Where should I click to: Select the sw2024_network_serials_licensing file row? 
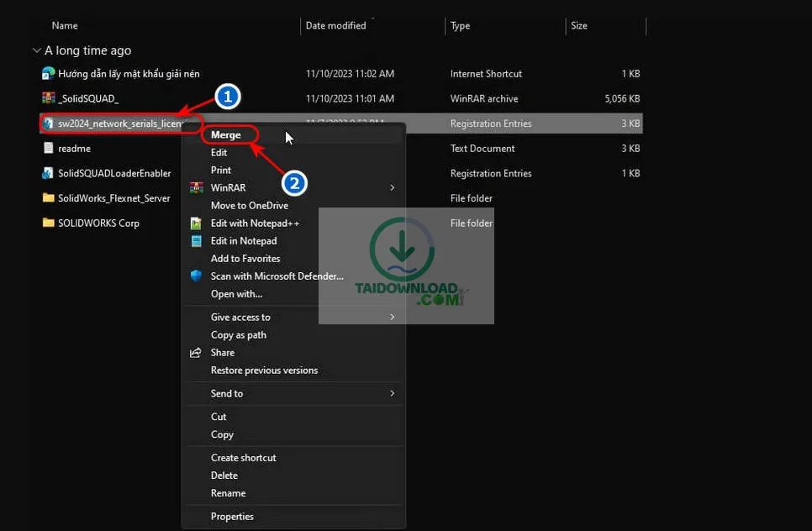(x=118, y=124)
